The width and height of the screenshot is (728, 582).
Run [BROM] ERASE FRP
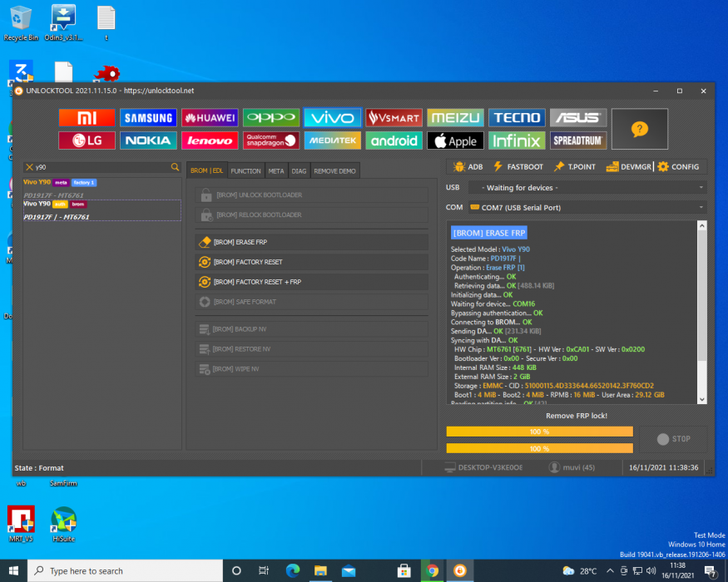tap(311, 242)
